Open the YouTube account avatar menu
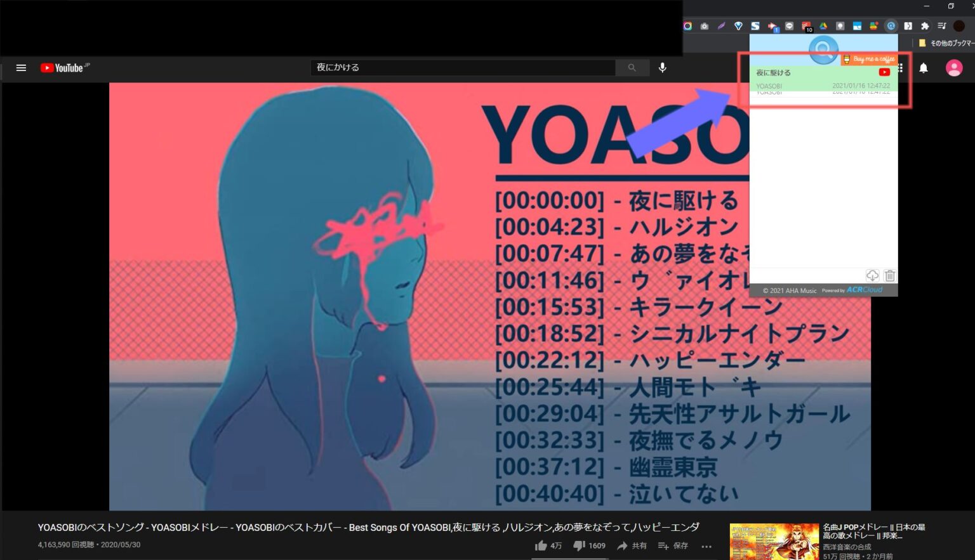The height and width of the screenshot is (560, 975). (955, 68)
